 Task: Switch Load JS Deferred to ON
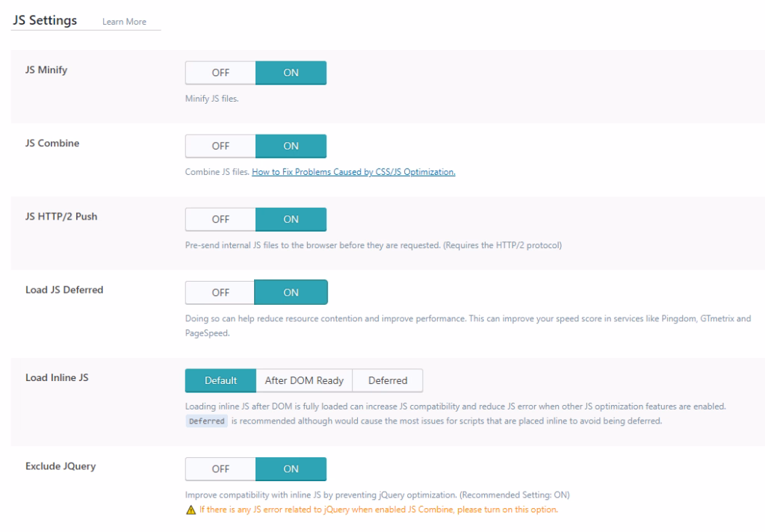(291, 292)
